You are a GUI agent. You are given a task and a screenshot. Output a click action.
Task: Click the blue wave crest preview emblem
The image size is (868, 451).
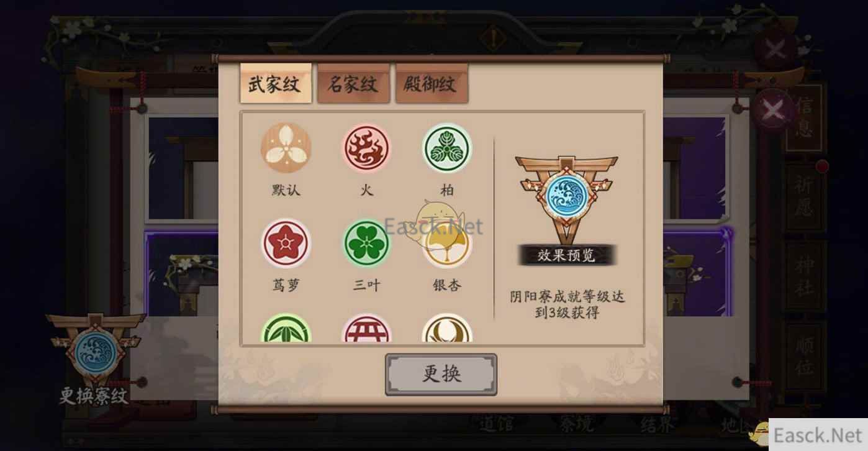[x=566, y=194]
